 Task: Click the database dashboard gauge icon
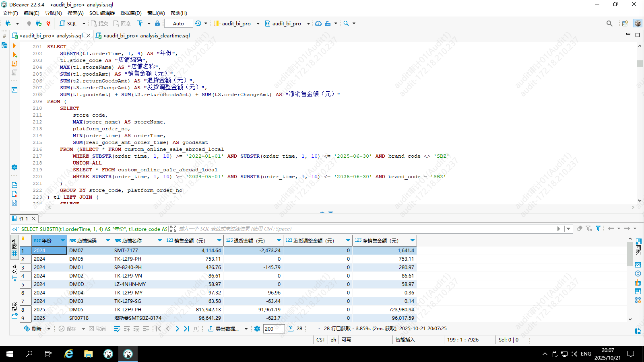pos(318,23)
